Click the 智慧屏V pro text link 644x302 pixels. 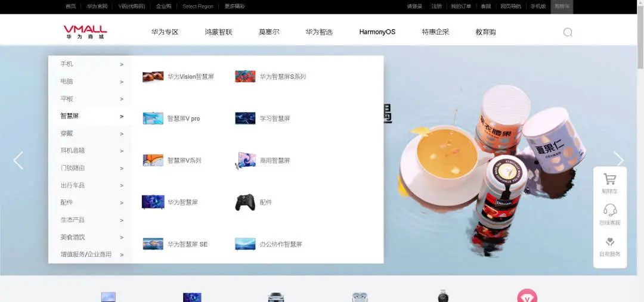pyautogui.click(x=184, y=119)
